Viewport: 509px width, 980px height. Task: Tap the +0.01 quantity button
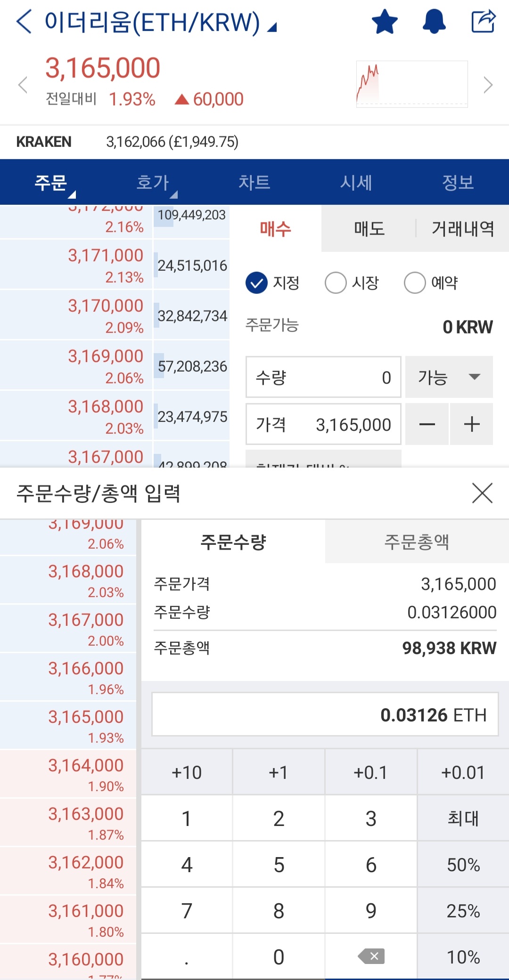463,772
